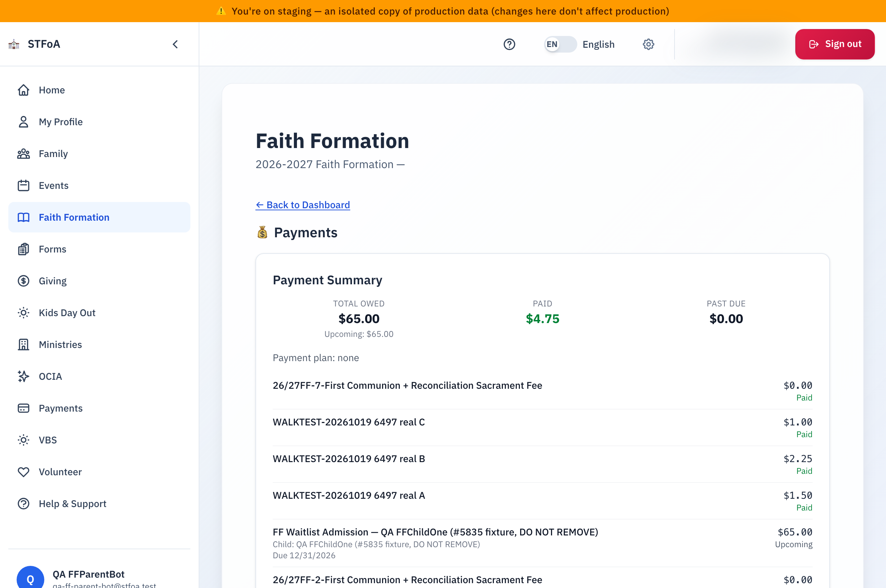Navigate to Giving in the sidebar

coord(99,281)
